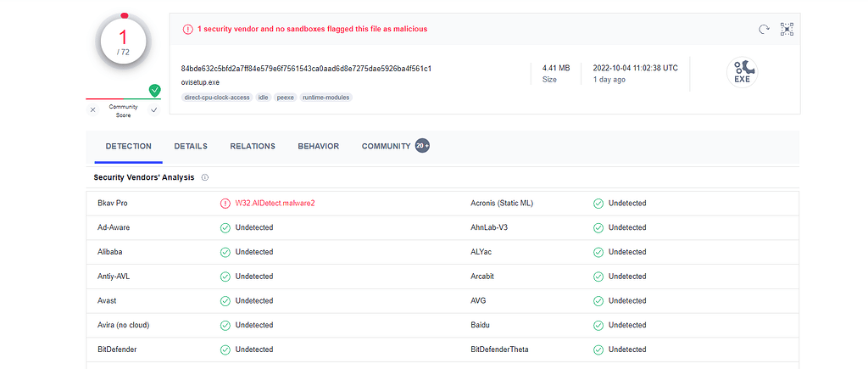Screen dimensions: 868x369
Task: Open the similar-files graph icon
Action: (x=787, y=29)
